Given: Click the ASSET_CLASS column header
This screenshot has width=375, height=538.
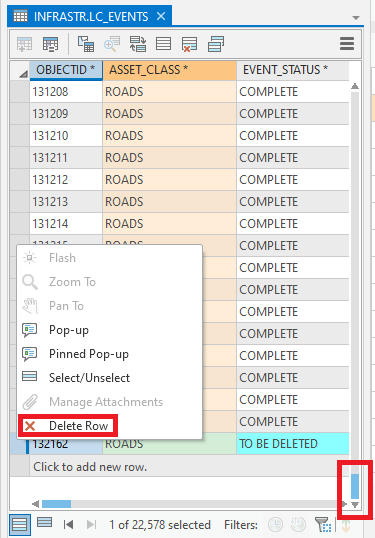Looking at the screenshot, I should coord(169,70).
